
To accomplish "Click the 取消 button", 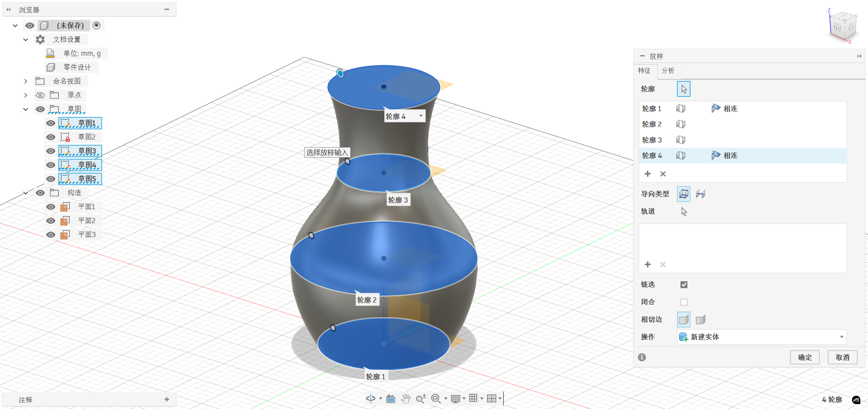I will point(842,357).
